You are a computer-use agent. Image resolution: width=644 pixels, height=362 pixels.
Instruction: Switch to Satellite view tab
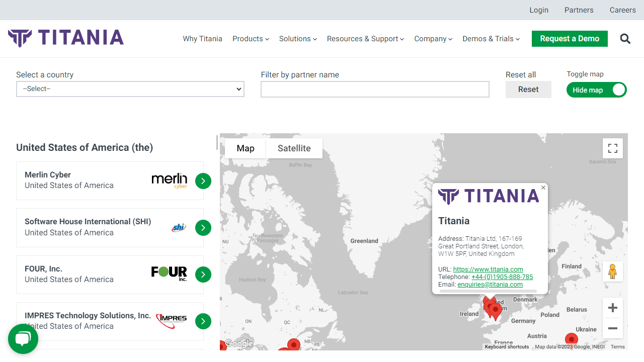tap(294, 148)
